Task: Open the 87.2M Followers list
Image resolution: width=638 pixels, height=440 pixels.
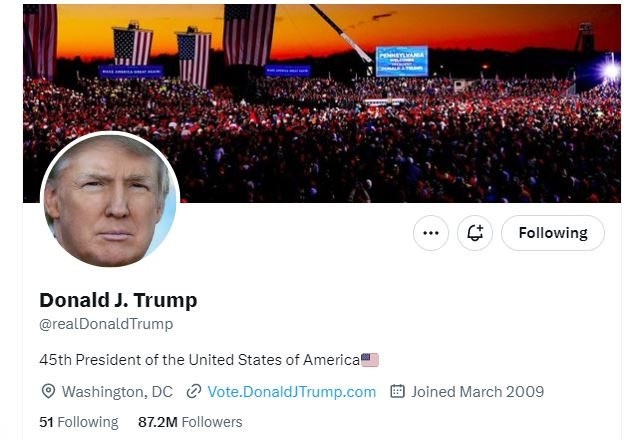Action: [190, 422]
